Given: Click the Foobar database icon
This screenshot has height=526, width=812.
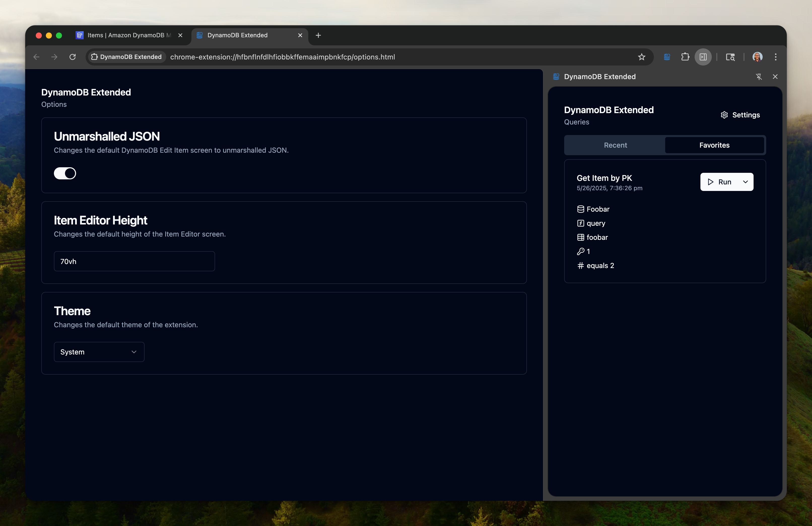Looking at the screenshot, I should pyautogui.click(x=580, y=209).
